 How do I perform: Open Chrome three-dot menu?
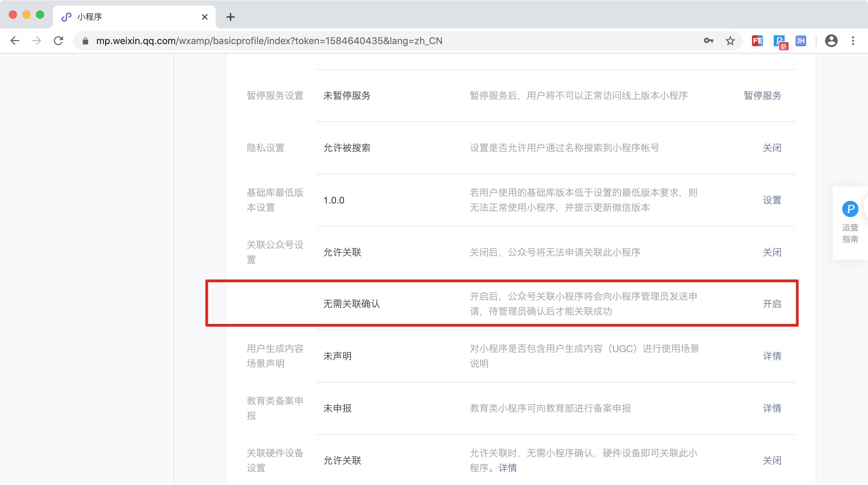pyautogui.click(x=853, y=41)
